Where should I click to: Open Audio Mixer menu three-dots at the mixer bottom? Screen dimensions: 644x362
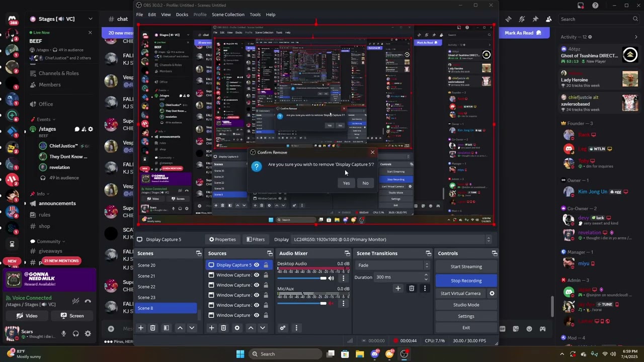point(296,328)
